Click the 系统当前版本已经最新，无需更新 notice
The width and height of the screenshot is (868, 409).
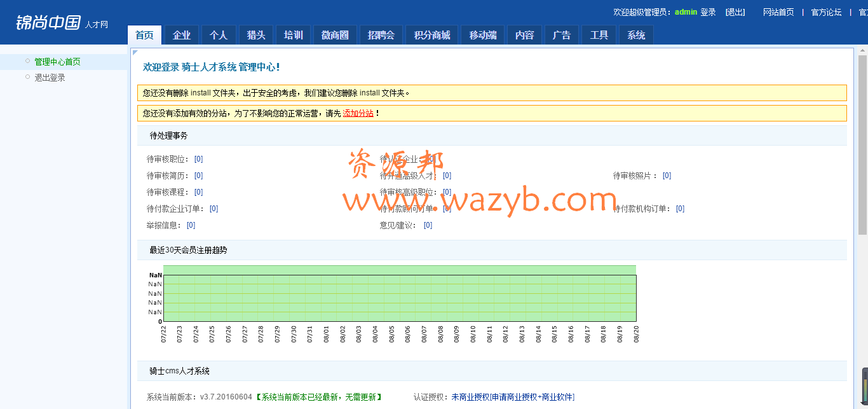pyautogui.click(x=319, y=397)
